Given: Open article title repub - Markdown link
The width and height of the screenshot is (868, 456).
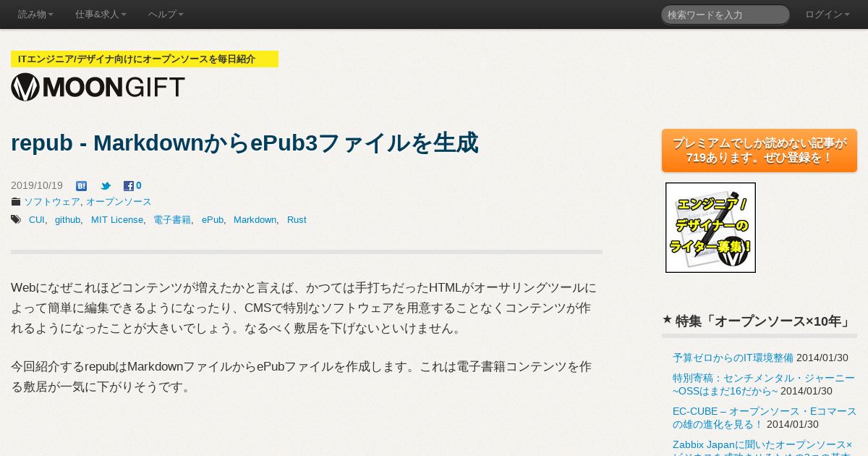Looking at the screenshot, I should [244, 143].
